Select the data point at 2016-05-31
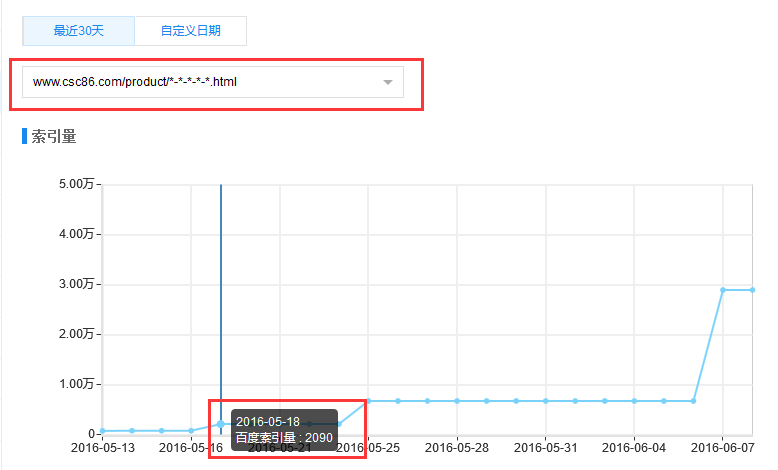778x470 pixels. (546, 401)
